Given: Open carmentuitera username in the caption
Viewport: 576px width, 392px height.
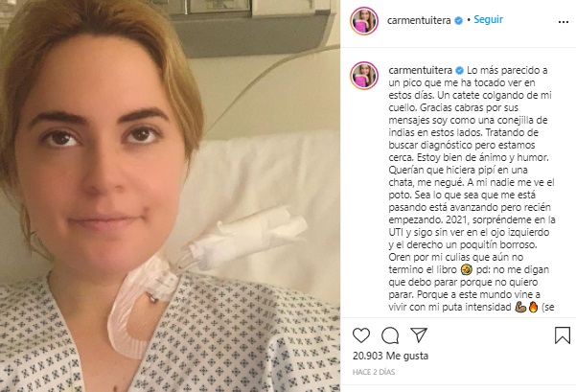Looking at the screenshot, I should tap(421, 70).
